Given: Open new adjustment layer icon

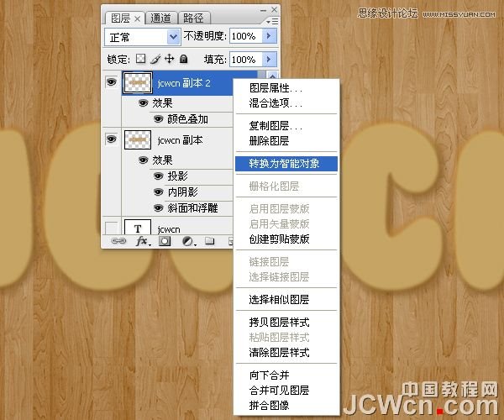Looking at the screenshot, I should point(188,241).
